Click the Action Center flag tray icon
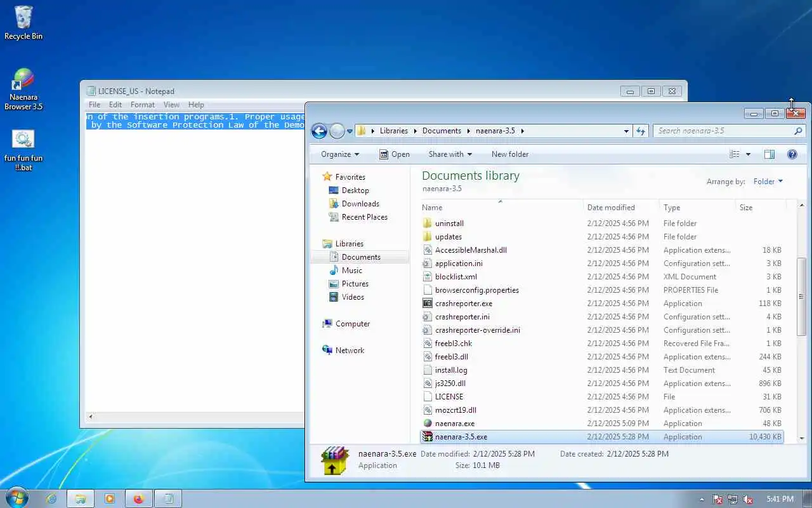 click(x=717, y=500)
